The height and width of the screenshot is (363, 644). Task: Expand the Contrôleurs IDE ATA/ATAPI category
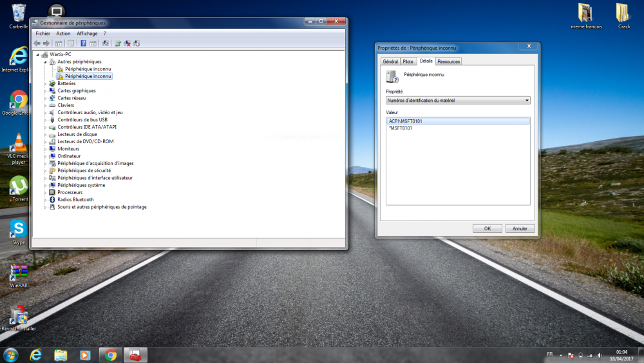pyautogui.click(x=45, y=128)
